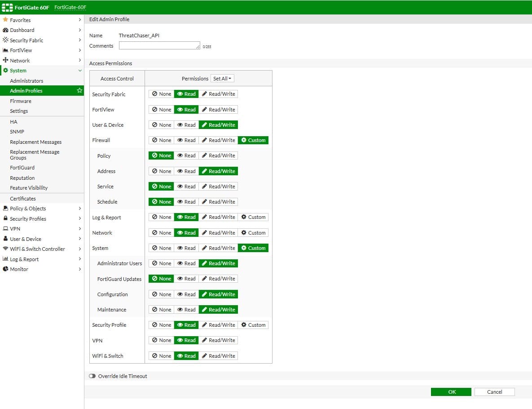Open the Set All permissions dropdown
The image size is (532, 409).
pyautogui.click(x=222, y=79)
